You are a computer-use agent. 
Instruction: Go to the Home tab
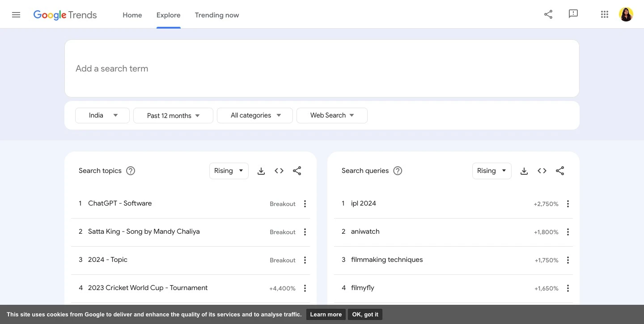(132, 15)
